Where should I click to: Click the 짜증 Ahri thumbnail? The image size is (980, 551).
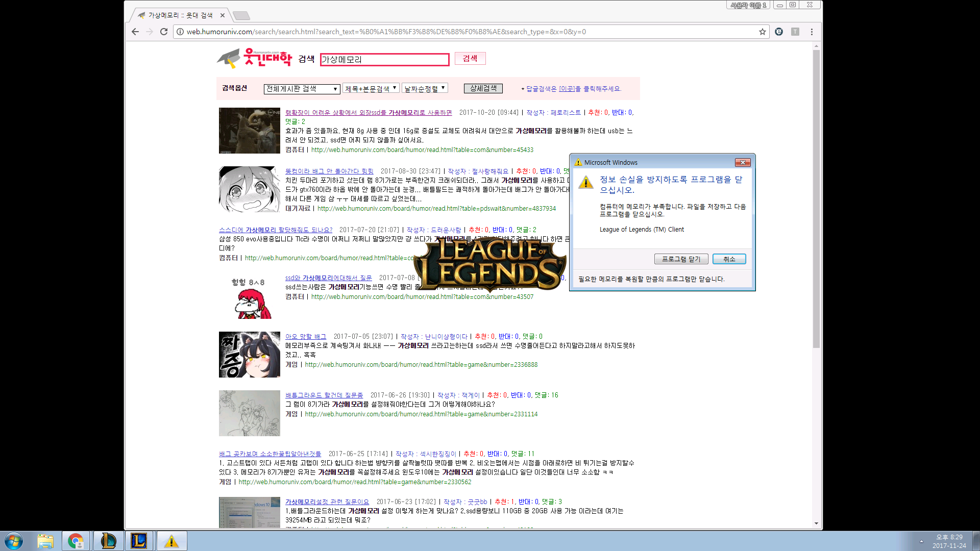[250, 355]
